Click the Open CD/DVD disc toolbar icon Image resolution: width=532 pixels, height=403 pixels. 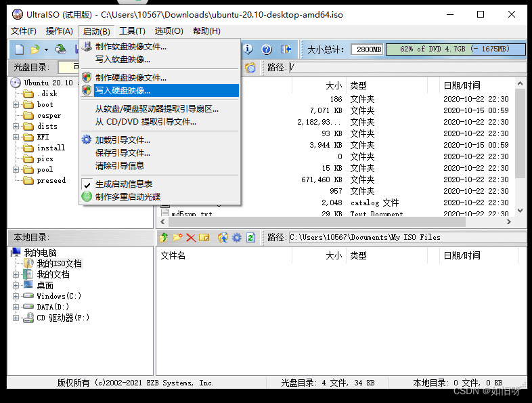click(x=61, y=49)
